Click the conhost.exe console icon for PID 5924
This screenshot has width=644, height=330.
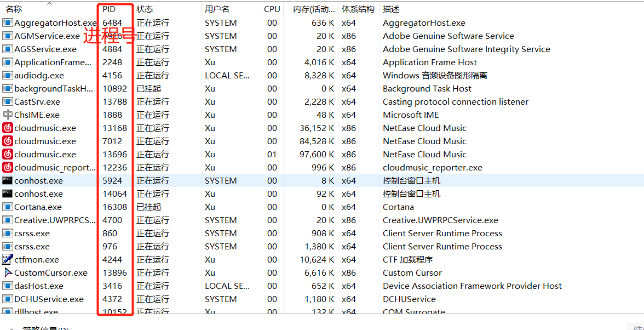tap(8, 180)
